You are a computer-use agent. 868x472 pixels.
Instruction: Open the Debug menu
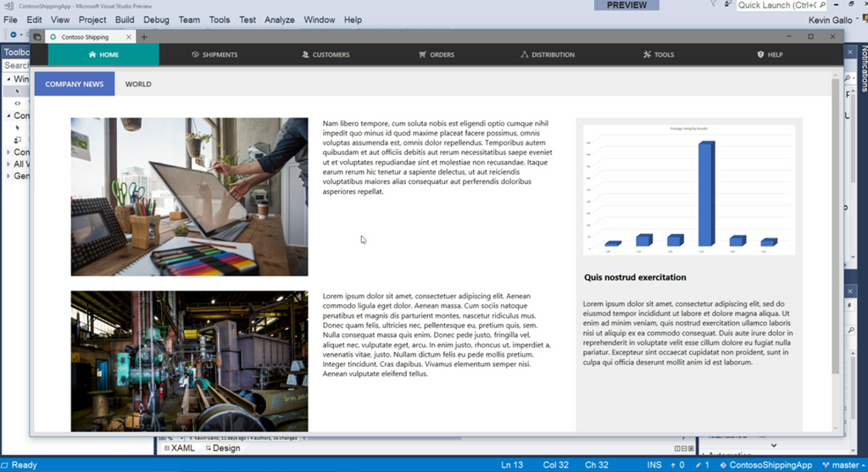pyautogui.click(x=156, y=20)
